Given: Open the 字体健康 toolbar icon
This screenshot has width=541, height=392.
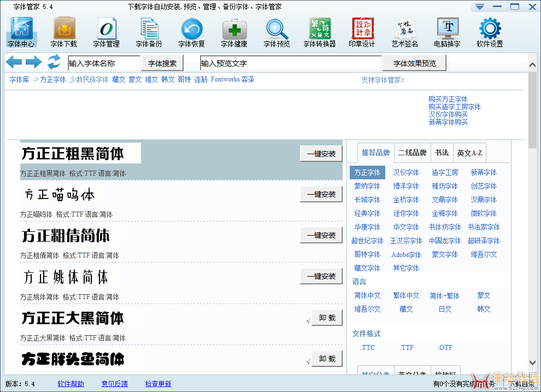Looking at the screenshot, I should pyautogui.click(x=234, y=32).
